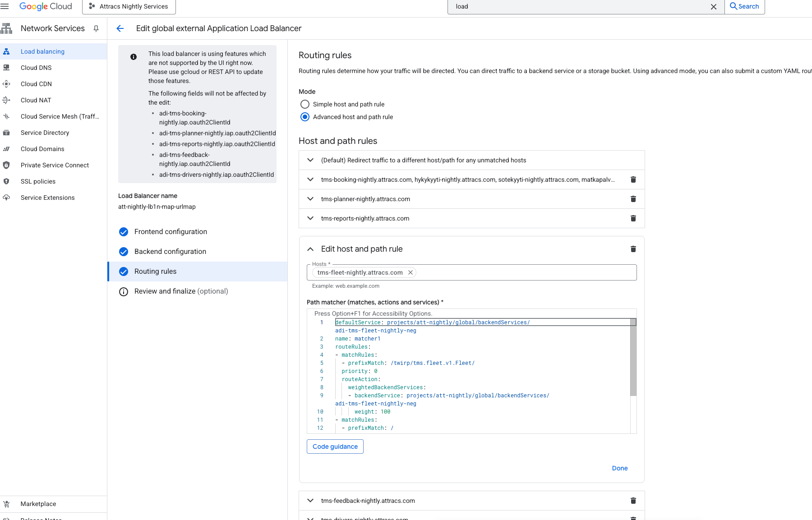Collapse the Edit host and path rule section
This screenshot has width=812, height=520.
tap(310, 249)
